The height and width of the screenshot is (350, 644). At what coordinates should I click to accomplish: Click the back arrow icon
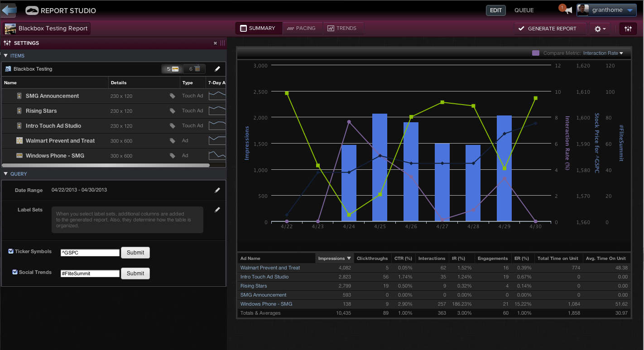[9, 10]
